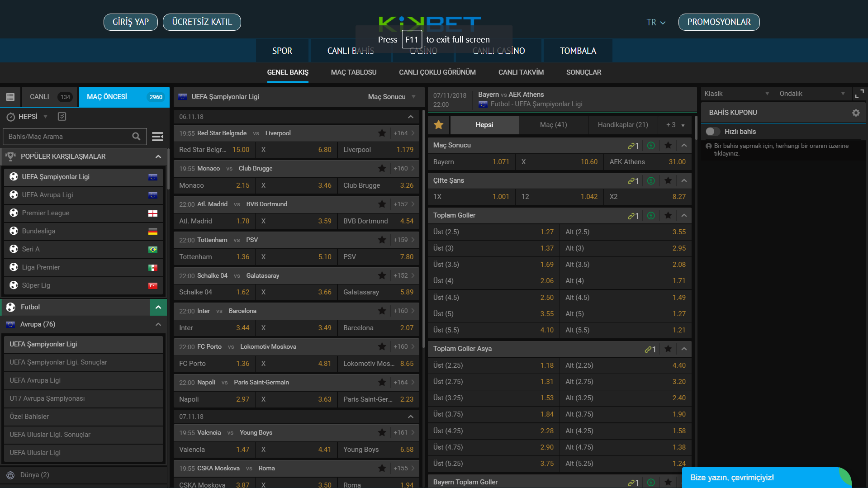Click the link icon in Çifte Şans header
This screenshot has width=868, height=488.
coord(633,180)
